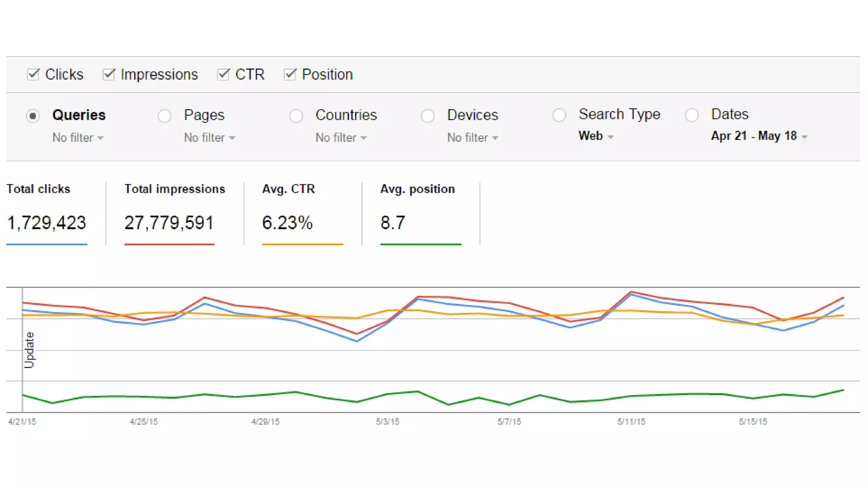Select the Pages radio button
This screenshot has height=488, width=868.
164,116
